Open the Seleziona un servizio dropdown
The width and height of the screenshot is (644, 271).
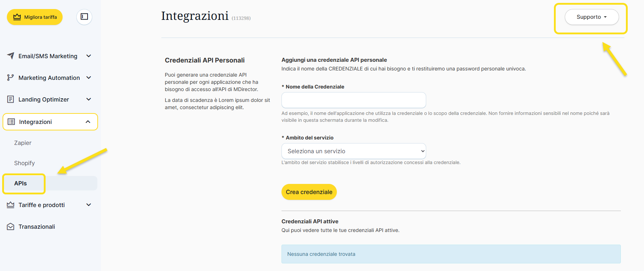(353, 151)
